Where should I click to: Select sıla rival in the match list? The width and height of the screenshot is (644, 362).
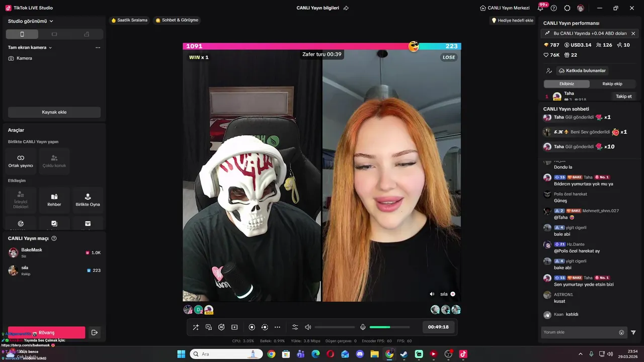pyautogui.click(x=54, y=270)
